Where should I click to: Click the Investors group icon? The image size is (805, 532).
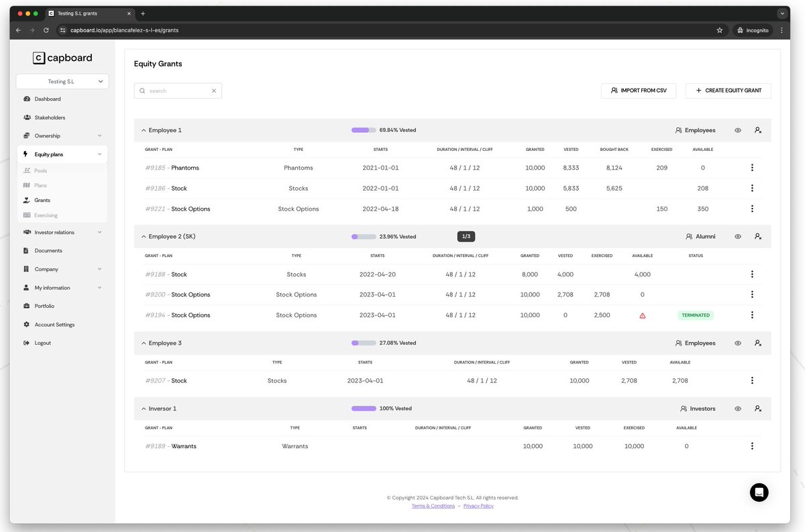pos(684,409)
